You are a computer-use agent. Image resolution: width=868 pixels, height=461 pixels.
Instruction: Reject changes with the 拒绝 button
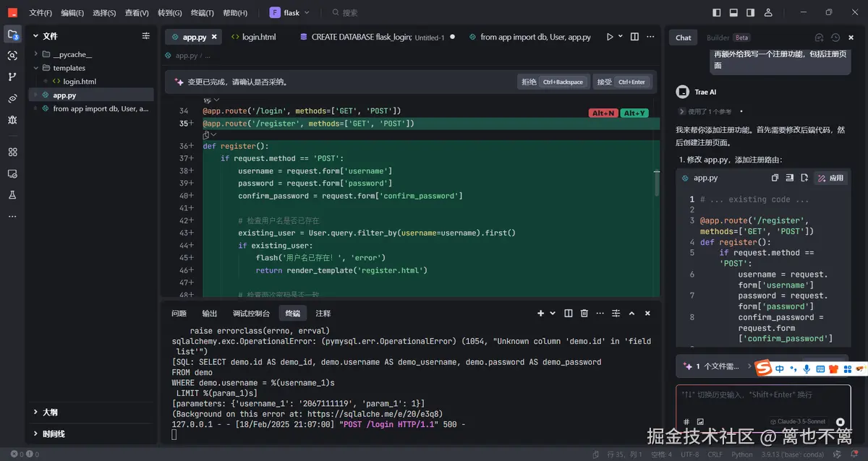(x=553, y=82)
